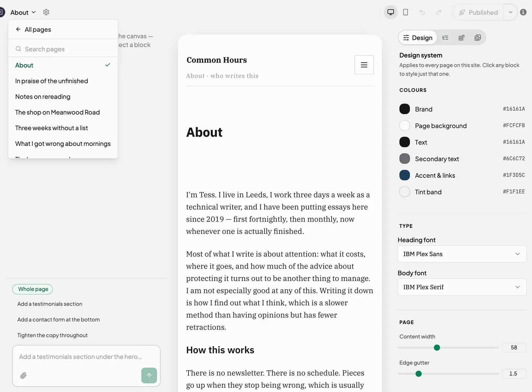This screenshot has width=532, height=392.
Task: Open the About page switcher dropdown
Action: (23, 13)
